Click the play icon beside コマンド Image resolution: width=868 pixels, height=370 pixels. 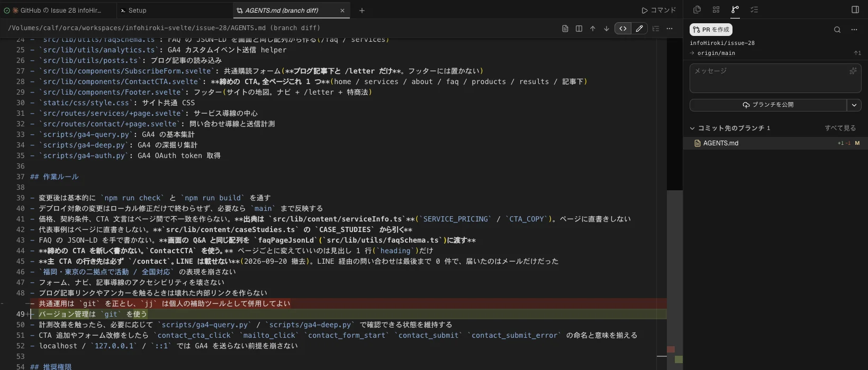644,10
